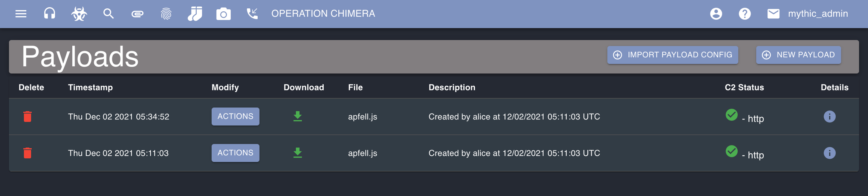Open the biohazard payloads icon
The width and height of the screenshot is (868, 196).
[79, 14]
